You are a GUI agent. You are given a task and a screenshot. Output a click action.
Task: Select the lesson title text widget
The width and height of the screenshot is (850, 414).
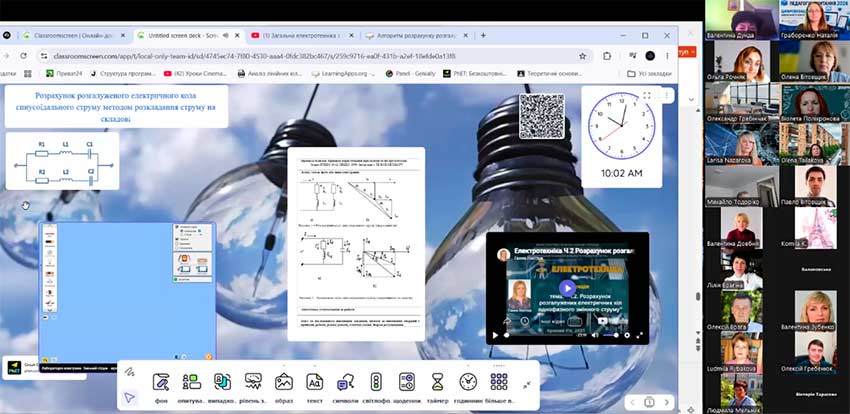117,106
